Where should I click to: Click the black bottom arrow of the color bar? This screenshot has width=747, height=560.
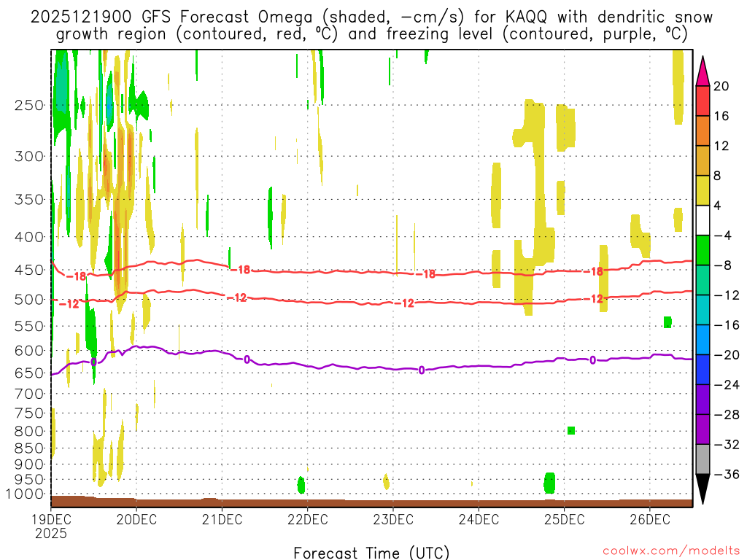tap(703, 489)
